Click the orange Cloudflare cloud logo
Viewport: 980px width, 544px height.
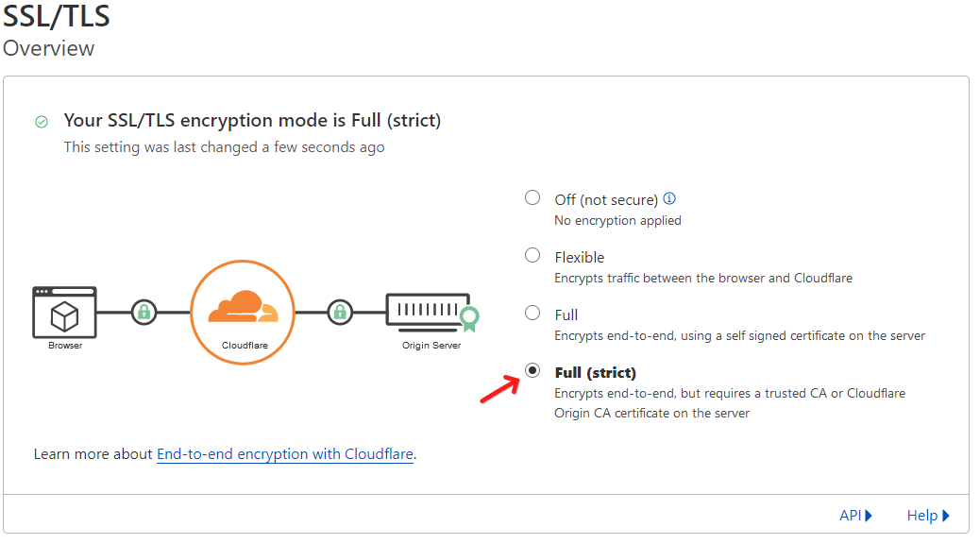[x=243, y=306]
